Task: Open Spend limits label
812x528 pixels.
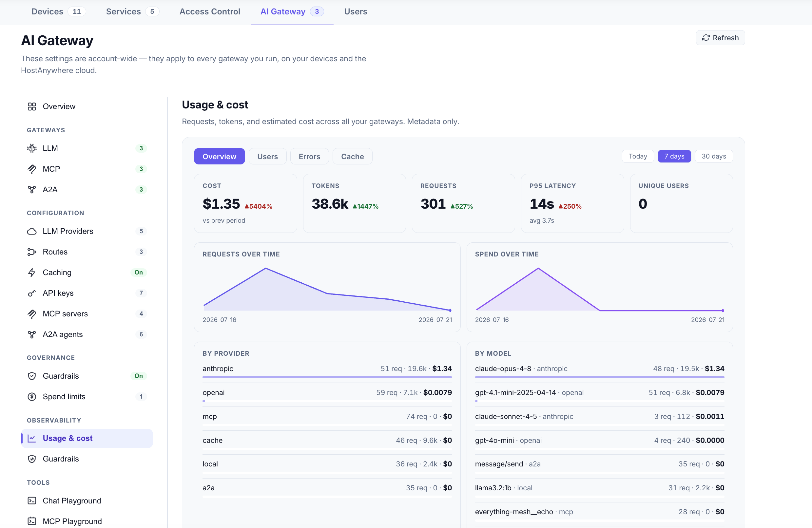Action: (x=64, y=397)
